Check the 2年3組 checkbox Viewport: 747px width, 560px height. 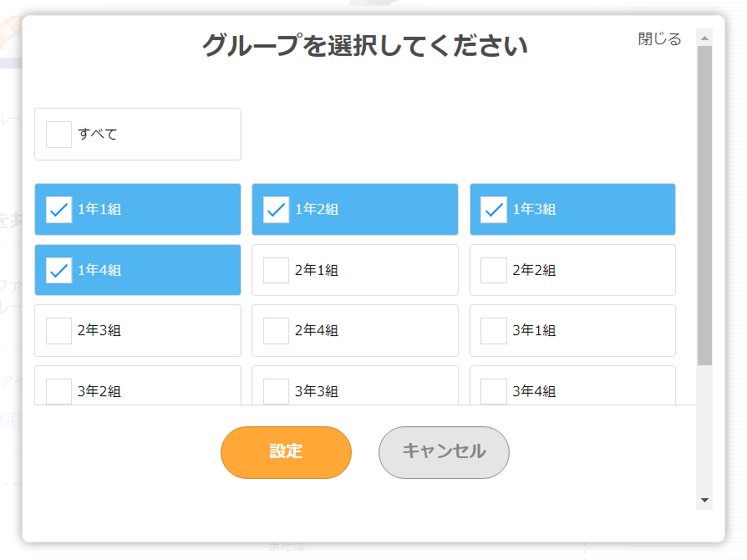click(58, 330)
